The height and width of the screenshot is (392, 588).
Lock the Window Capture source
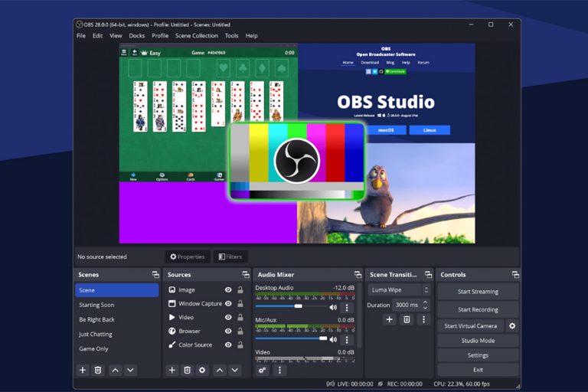click(x=240, y=303)
